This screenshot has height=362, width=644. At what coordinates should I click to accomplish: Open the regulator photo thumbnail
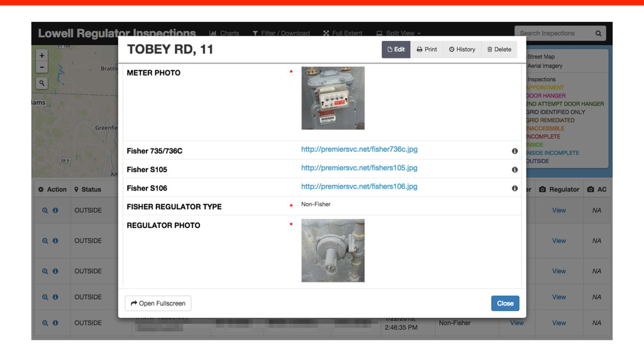click(x=333, y=250)
